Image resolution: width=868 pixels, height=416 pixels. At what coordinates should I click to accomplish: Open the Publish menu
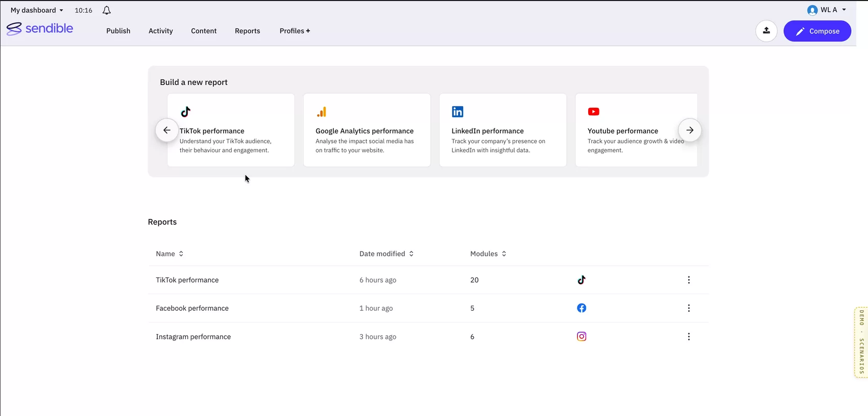point(118,31)
